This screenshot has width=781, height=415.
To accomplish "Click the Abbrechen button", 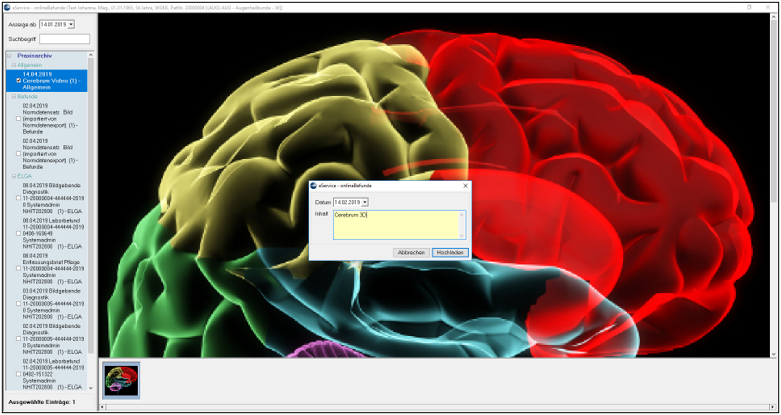I will tap(411, 253).
